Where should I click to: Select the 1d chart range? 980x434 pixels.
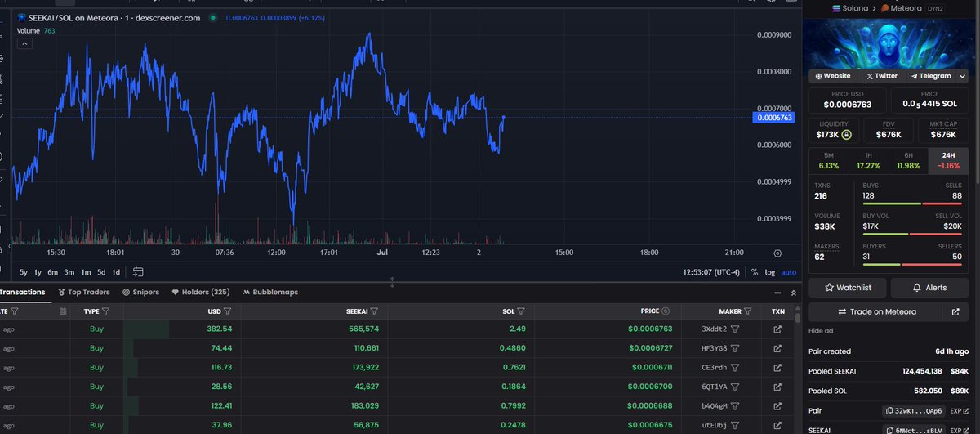tap(116, 272)
